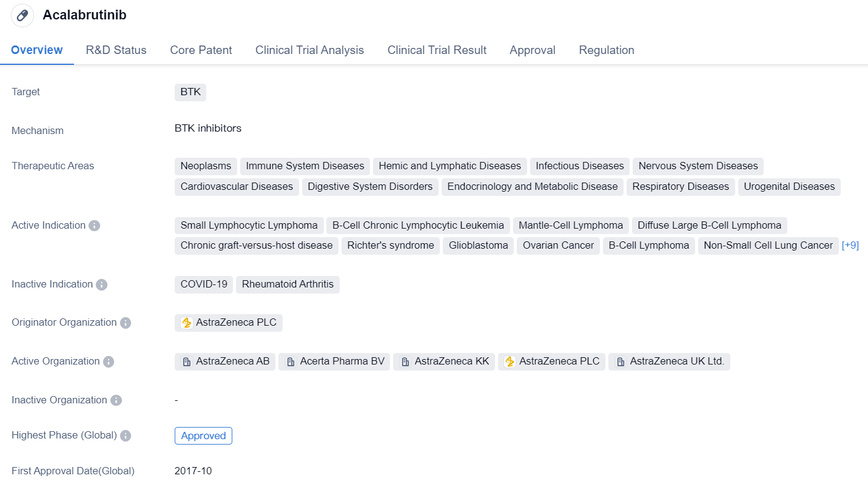
Task: Click building icon on AstraZeneca KK tag
Action: point(405,361)
